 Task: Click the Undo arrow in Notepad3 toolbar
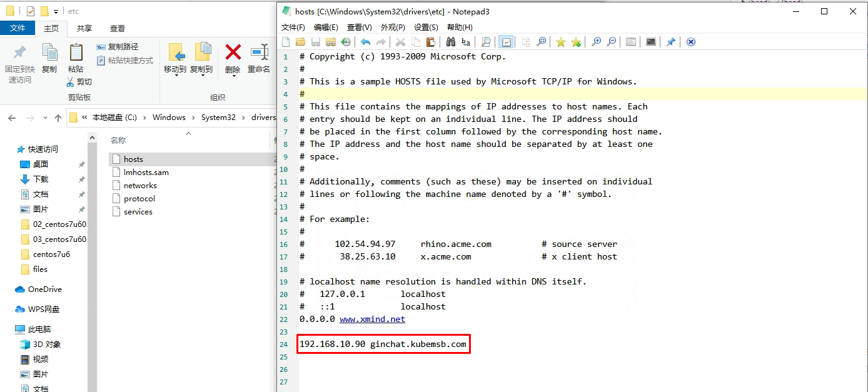click(365, 42)
